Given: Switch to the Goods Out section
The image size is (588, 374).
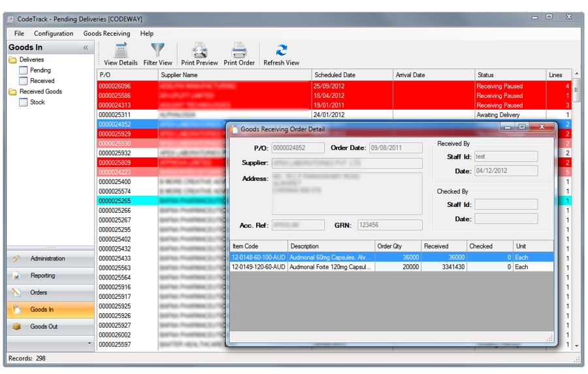Looking at the screenshot, I should [x=44, y=326].
